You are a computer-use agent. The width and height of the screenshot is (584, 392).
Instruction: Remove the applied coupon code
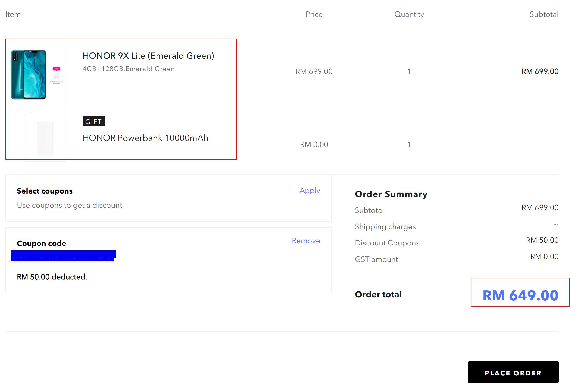306,241
